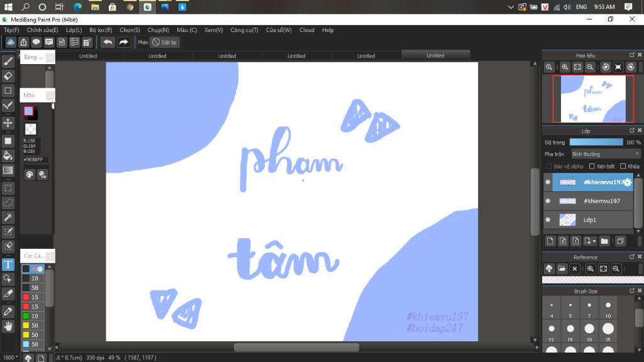
Task: Select the rectangular Selection tool
Action: [8, 189]
